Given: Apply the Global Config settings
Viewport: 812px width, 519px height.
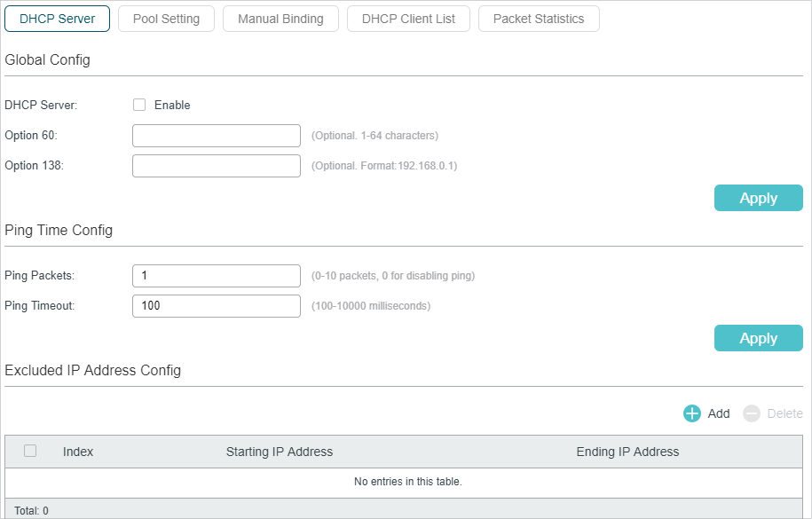Looking at the screenshot, I should tap(759, 198).
